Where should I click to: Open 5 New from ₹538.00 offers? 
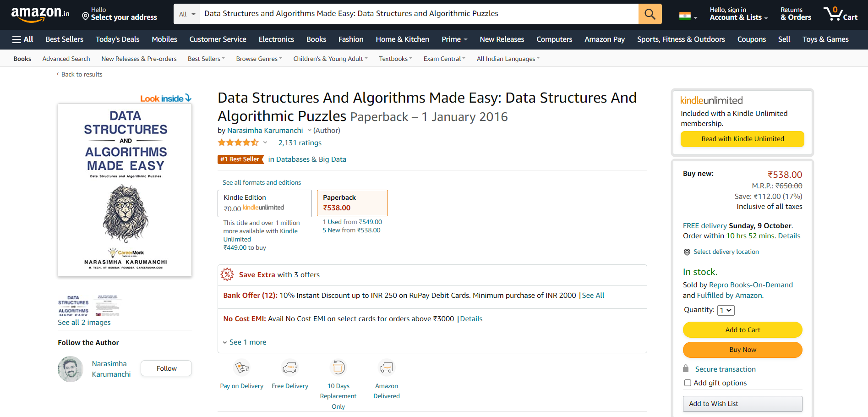tap(351, 230)
